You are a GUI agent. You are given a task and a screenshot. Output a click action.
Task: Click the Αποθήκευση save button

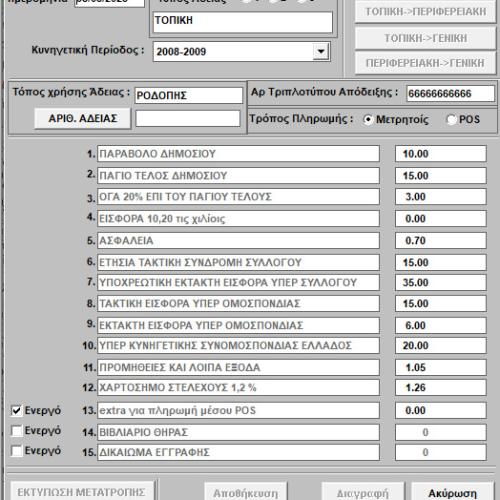point(246,492)
